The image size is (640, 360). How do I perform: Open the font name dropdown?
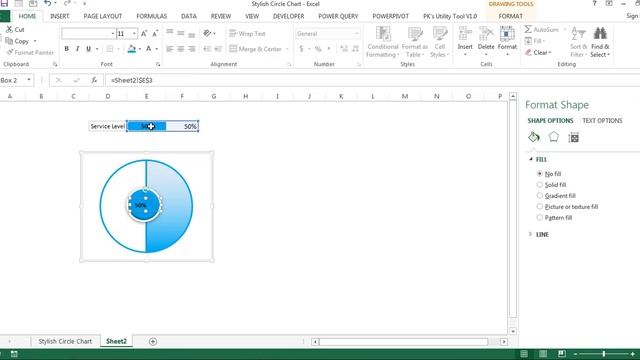pos(113,33)
